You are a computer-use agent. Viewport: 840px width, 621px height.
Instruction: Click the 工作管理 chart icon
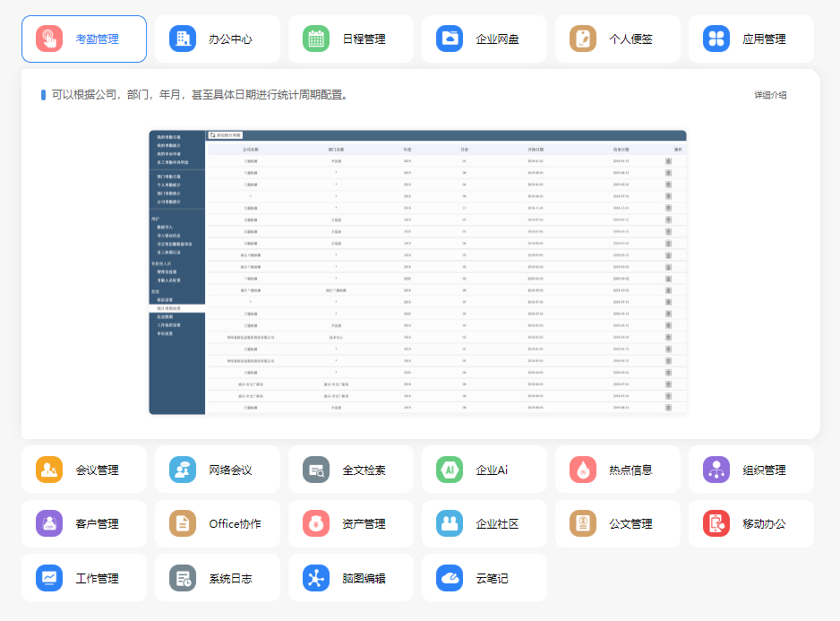click(49, 578)
